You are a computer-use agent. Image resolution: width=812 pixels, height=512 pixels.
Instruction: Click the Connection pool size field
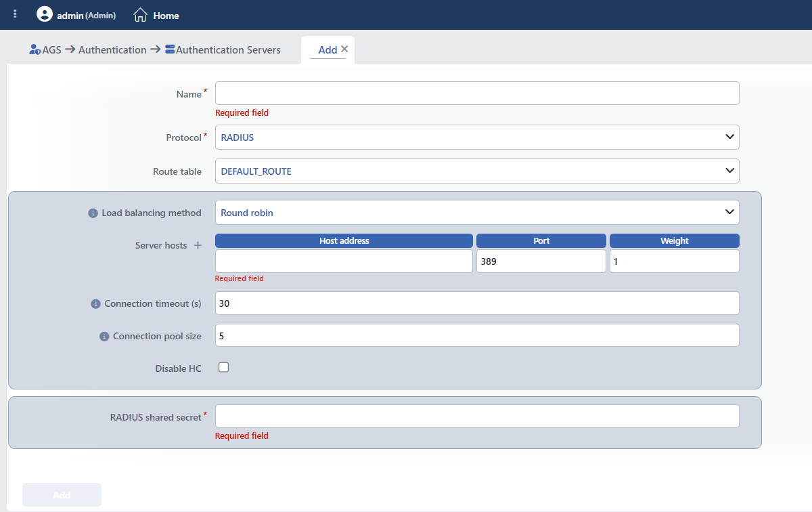[x=477, y=335]
